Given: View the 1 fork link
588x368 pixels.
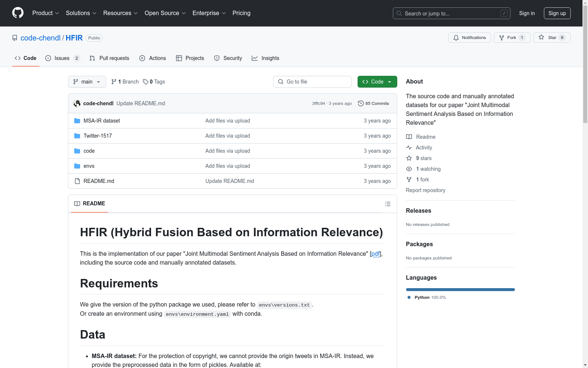Looking at the screenshot, I should 417,180.
